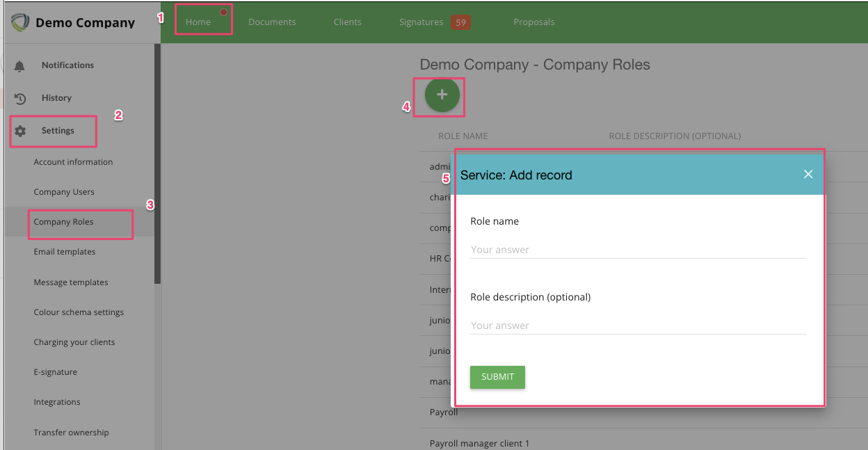The height and width of the screenshot is (450, 868).
Task: Open Colour schema settings
Action: click(x=79, y=312)
